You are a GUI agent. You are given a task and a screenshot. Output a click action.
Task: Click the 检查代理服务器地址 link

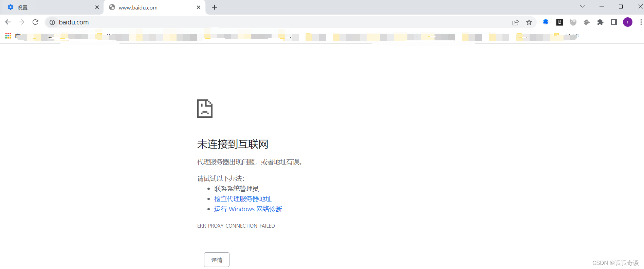pyautogui.click(x=243, y=199)
